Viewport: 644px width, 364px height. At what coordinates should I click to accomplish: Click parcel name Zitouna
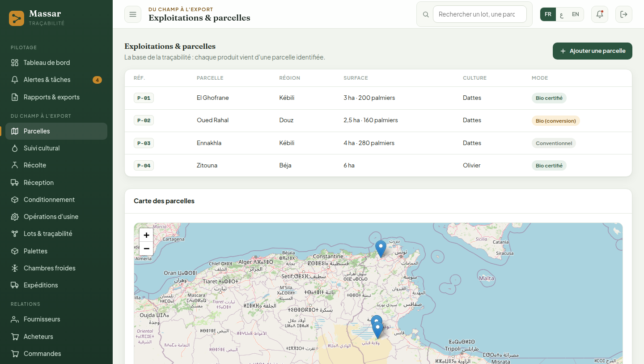click(207, 165)
